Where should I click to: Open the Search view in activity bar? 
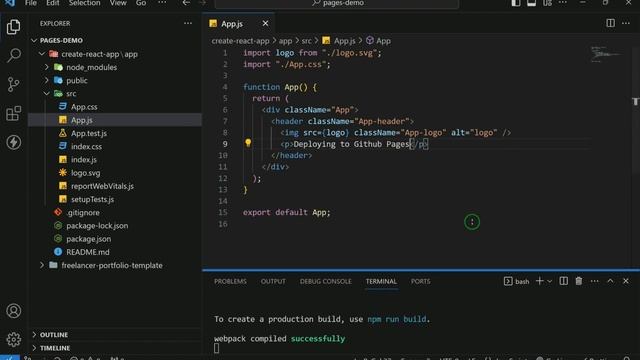click(13, 55)
